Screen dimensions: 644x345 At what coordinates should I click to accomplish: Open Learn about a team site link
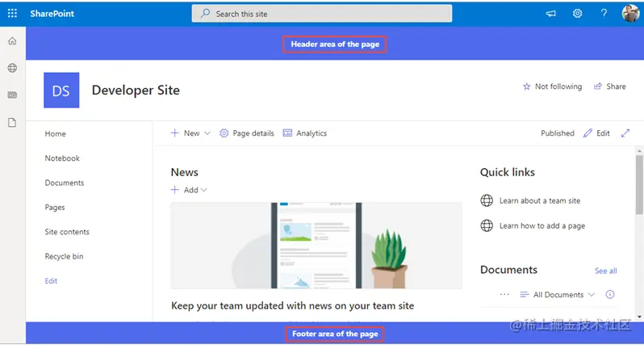(540, 200)
